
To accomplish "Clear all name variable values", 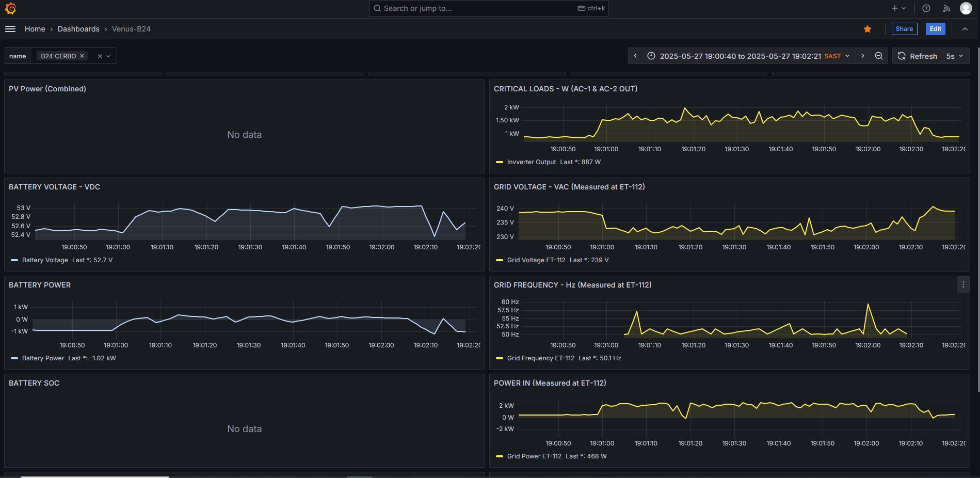I will (100, 56).
